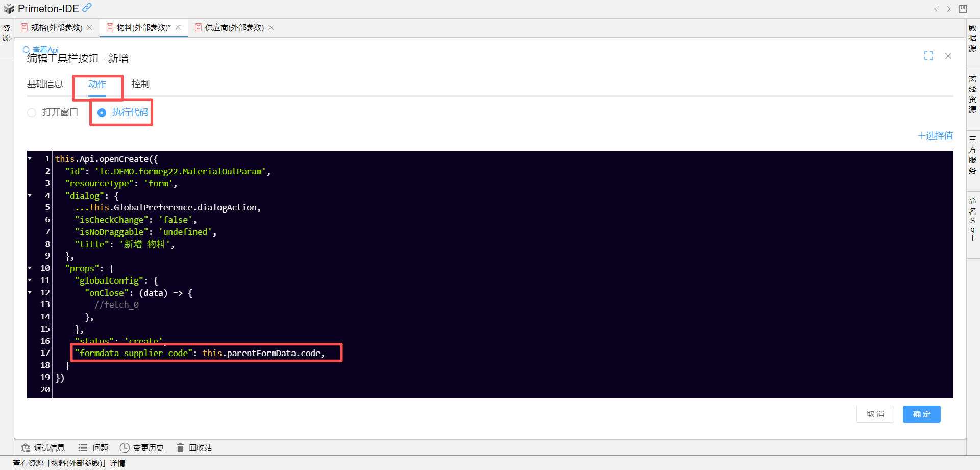The image size is (980, 470).
Task: Click the link icon beside Primeton-IDE title
Action: (x=87, y=8)
